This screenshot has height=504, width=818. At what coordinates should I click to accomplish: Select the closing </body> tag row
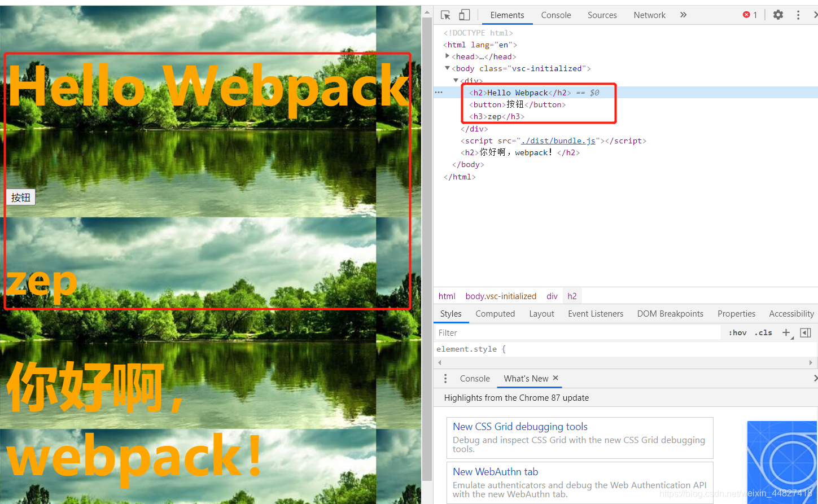pos(625,164)
